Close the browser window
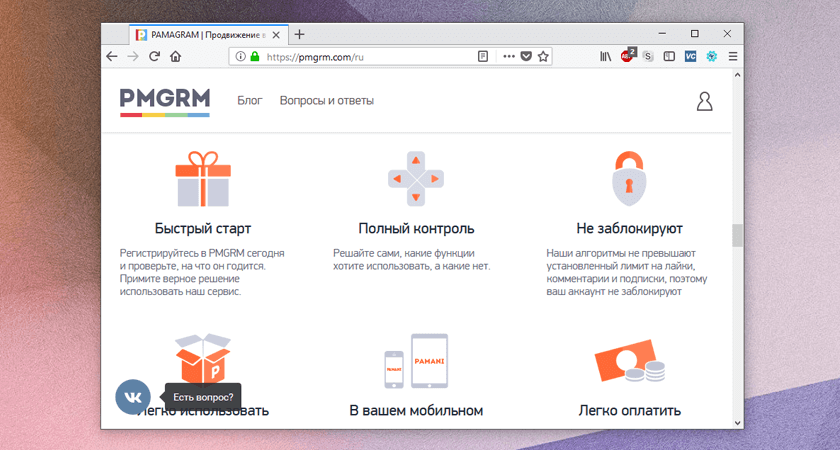The height and width of the screenshot is (450, 840). coord(727,34)
